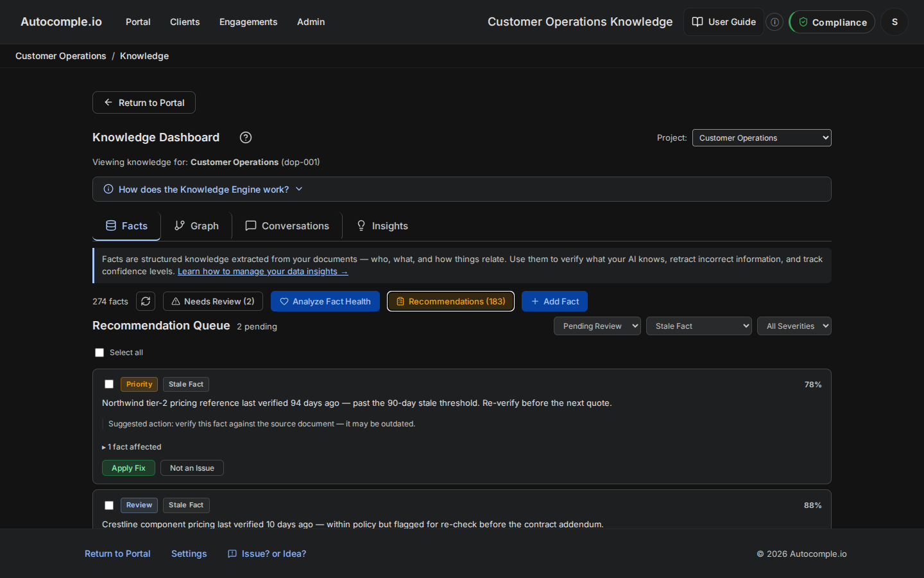The height and width of the screenshot is (578, 924).
Task: Click the heart icon in Analyze Fact Health
Action: point(284,301)
